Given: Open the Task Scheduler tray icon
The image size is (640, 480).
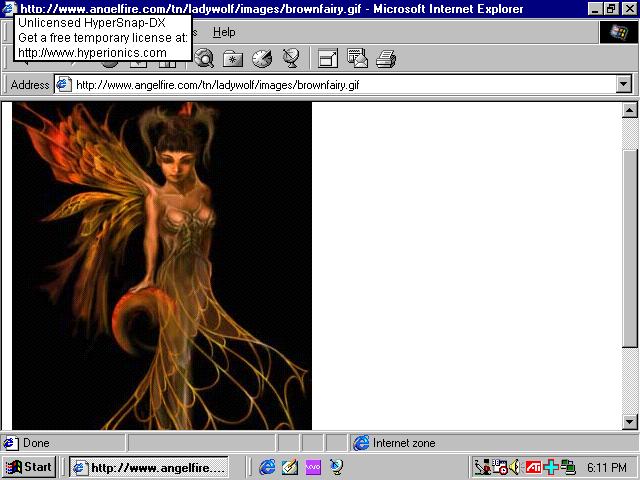Looking at the screenshot, I should click(500, 467).
